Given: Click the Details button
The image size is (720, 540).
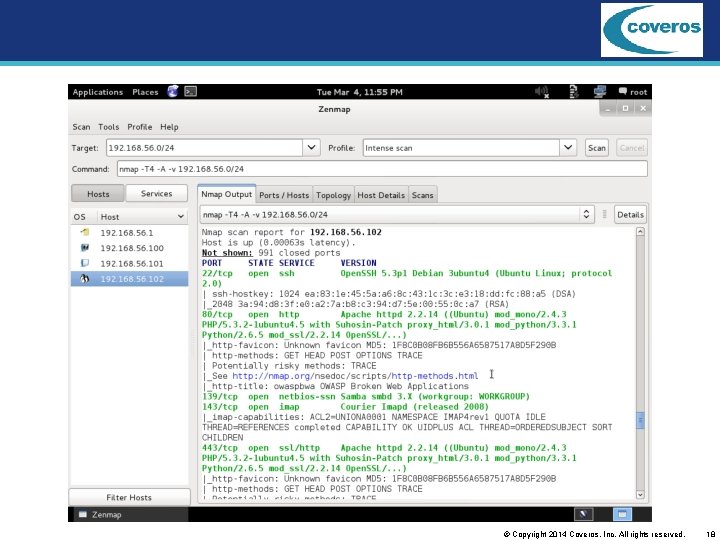Looking at the screenshot, I should pyautogui.click(x=630, y=214).
